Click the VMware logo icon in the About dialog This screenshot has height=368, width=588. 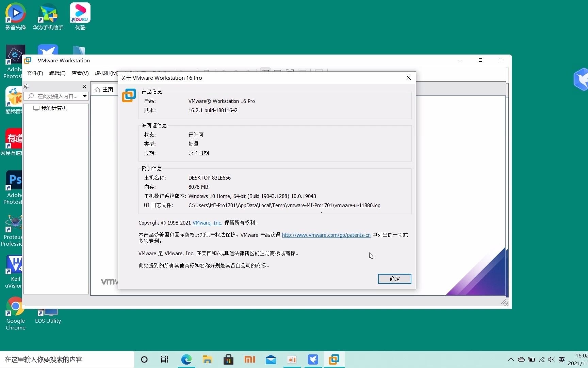(129, 95)
